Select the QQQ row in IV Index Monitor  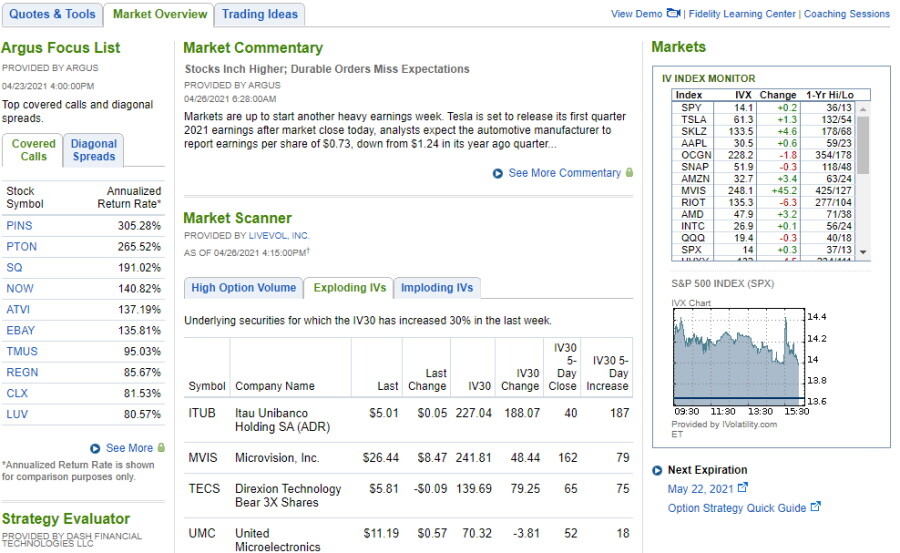pyautogui.click(x=763, y=238)
